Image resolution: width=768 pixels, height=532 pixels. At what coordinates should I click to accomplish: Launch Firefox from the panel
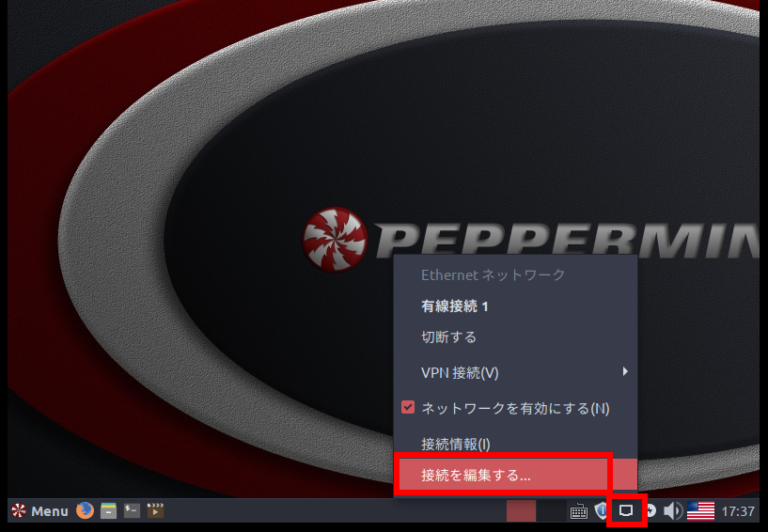[x=85, y=510]
